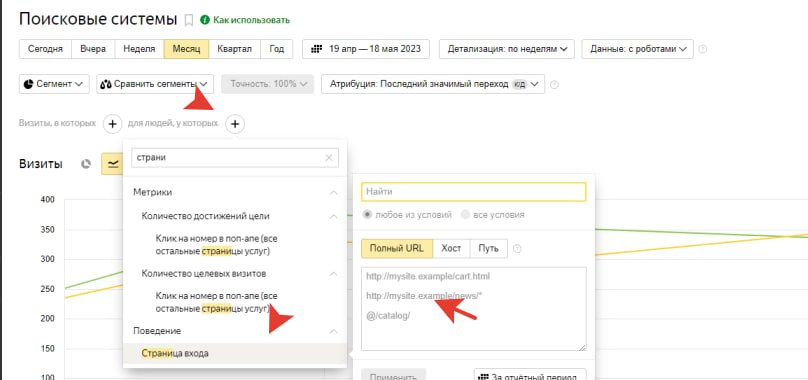Image resolution: width=808 pixels, height=380 pixels.
Task: Open help icon next to Путь tab
Action: [x=517, y=249]
